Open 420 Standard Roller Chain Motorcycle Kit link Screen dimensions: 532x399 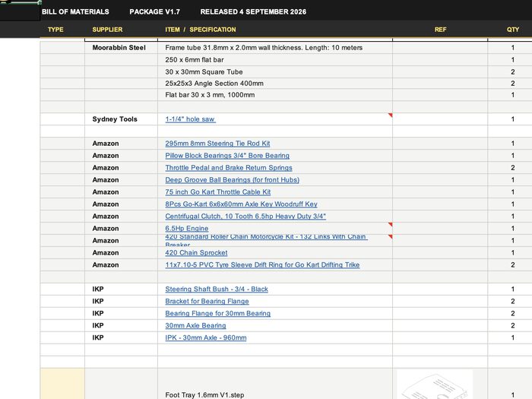tap(266, 240)
